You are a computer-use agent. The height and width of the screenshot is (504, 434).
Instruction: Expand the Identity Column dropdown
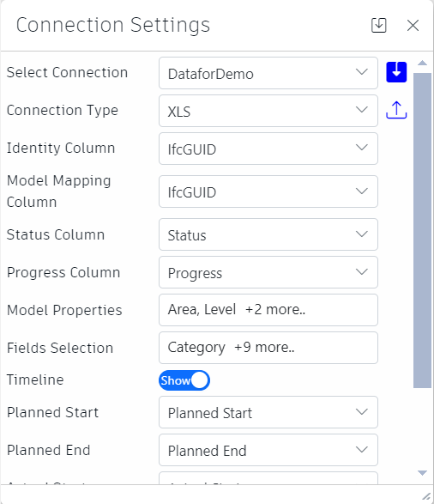coord(268,149)
